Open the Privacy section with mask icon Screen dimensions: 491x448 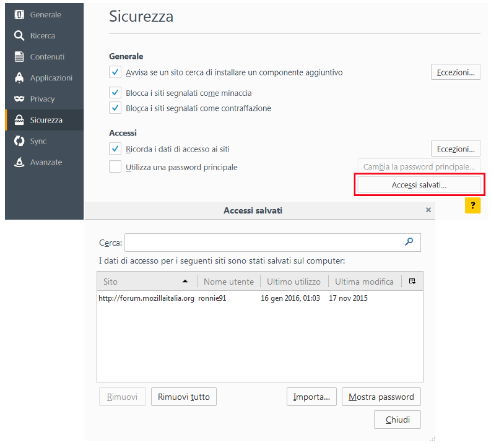click(x=42, y=99)
